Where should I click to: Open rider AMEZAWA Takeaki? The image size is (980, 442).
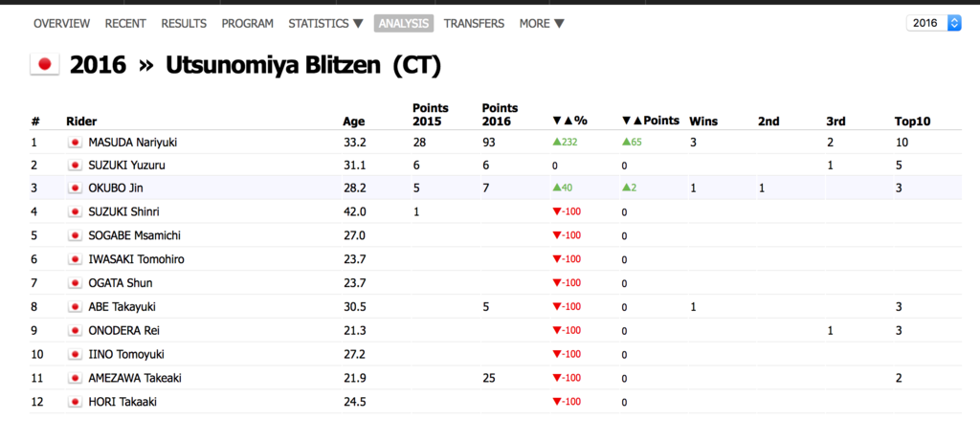[135, 378]
